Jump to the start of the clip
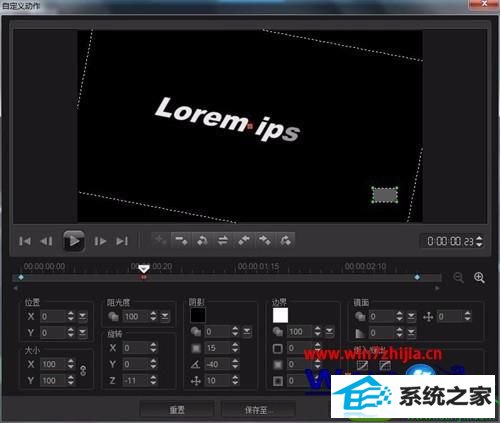This screenshot has height=423, width=500. coord(25,241)
